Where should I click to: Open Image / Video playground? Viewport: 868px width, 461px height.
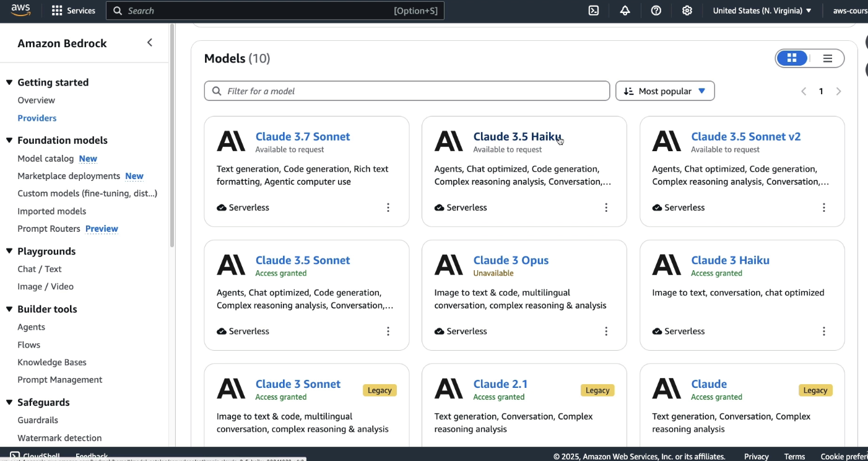45,286
